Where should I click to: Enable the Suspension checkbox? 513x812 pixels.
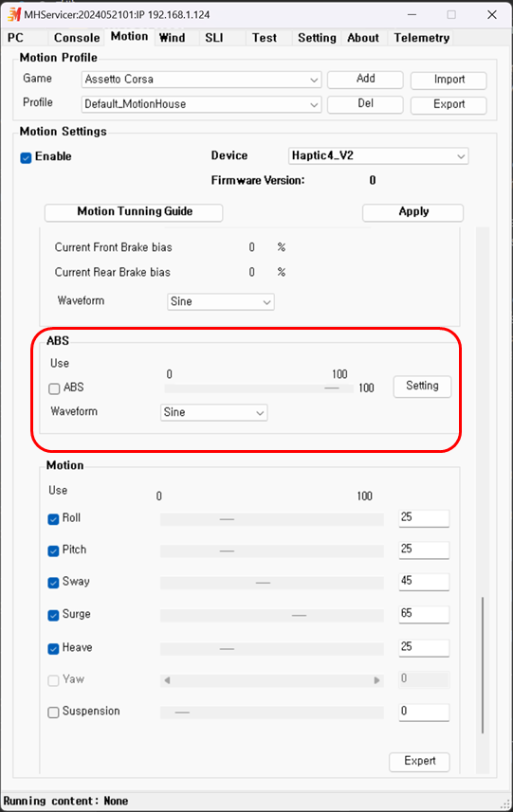(x=53, y=713)
